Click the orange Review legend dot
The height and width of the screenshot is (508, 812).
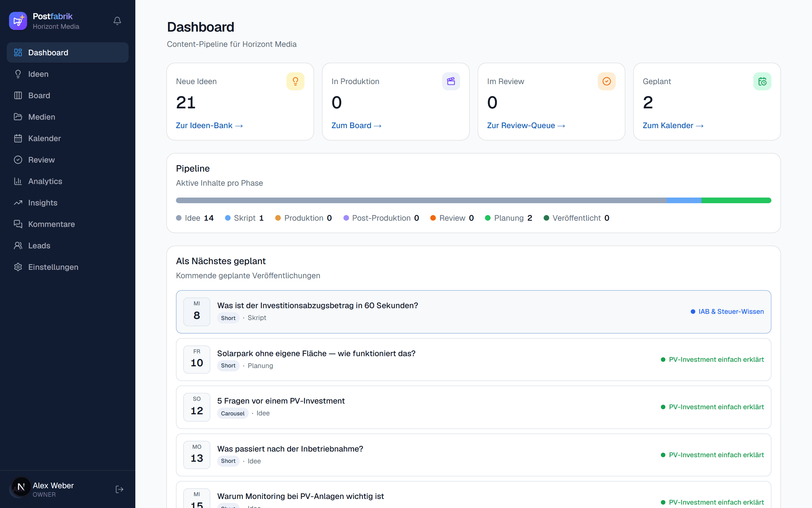[x=433, y=218]
